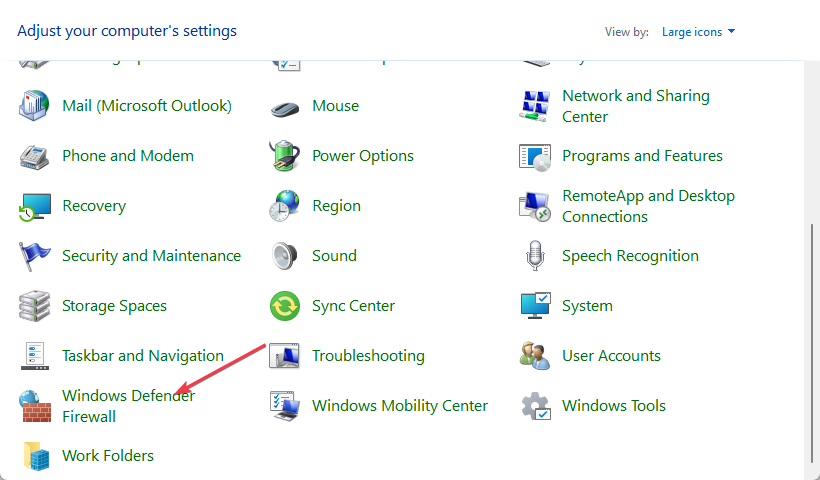
Task: Click the Windows Defender Firewall brick icon
Action: (x=35, y=406)
